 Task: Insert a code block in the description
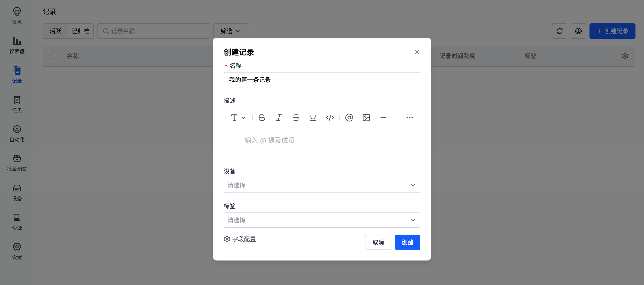point(330,117)
